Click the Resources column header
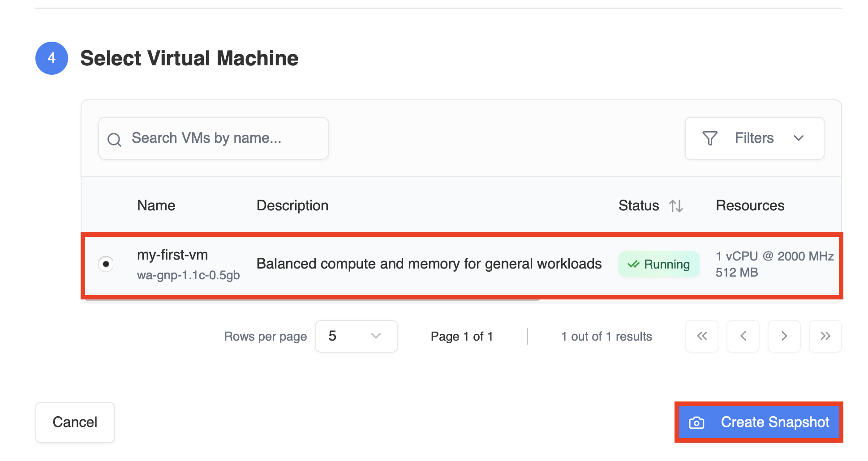This screenshot has width=868, height=461. [750, 205]
